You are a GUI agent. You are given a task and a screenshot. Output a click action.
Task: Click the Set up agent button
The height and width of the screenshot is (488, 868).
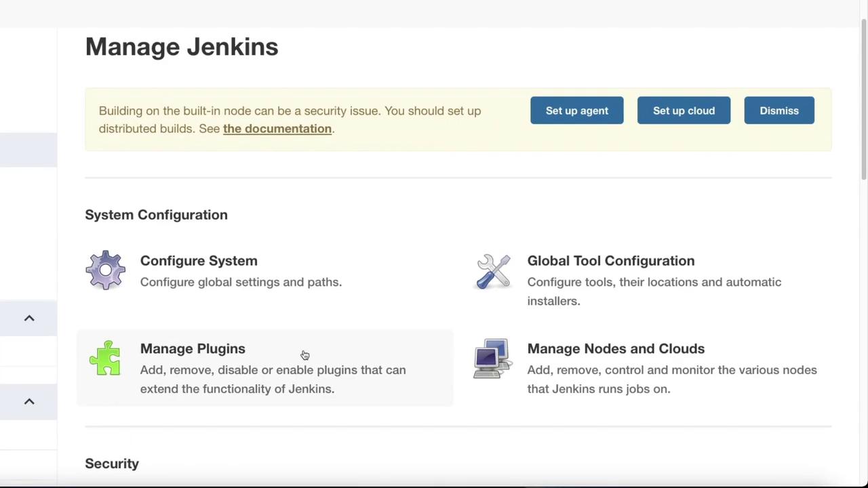tap(577, 110)
